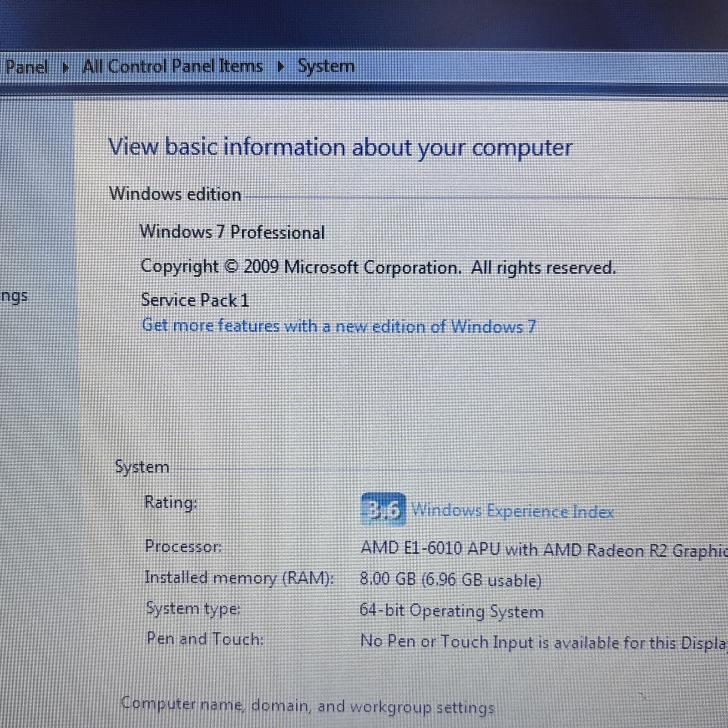Expand arrow between Control Panel Items and System

pos(281,67)
